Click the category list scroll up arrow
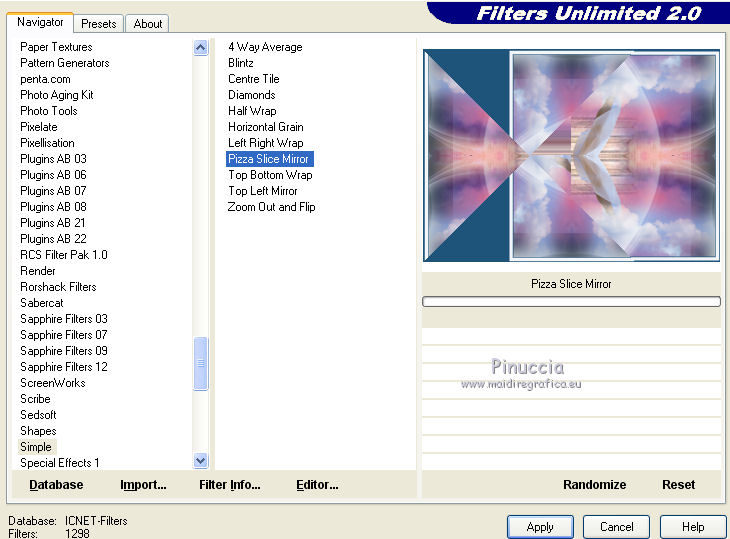Viewport: 730px width, 539px height. (x=201, y=47)
